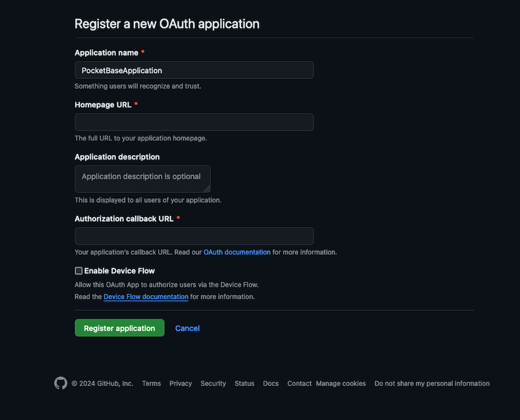
Task: Go to the Privacy footer link
Action: pos(181,383)
